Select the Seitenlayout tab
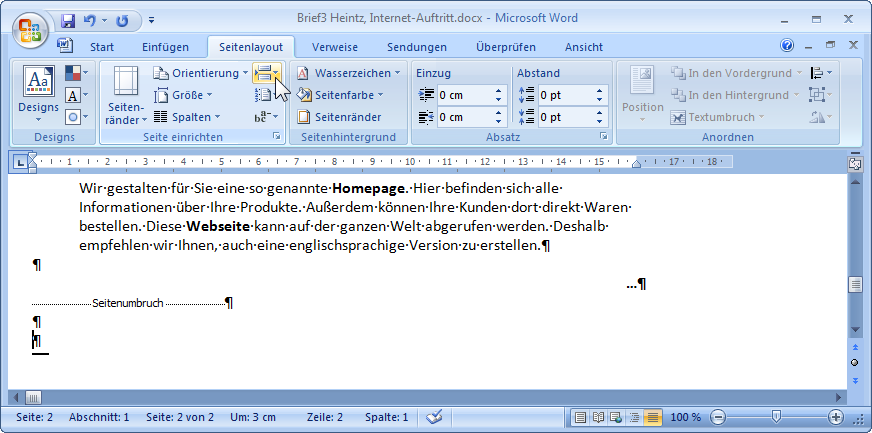872x433 pixels. coord(251,47)
